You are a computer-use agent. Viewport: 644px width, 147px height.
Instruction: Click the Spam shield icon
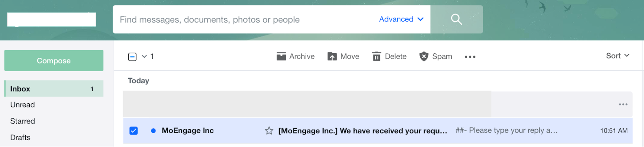424,57
